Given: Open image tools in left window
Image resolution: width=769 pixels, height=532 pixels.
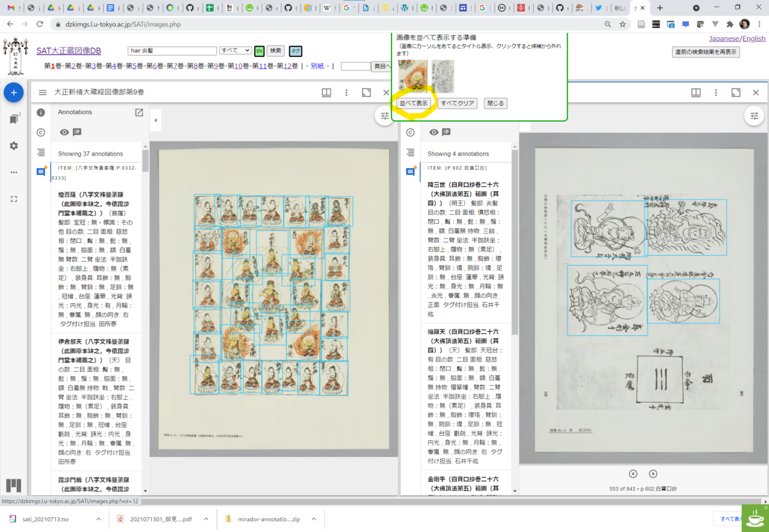Looking at the screenshot, I should click(x=384, y=115).
